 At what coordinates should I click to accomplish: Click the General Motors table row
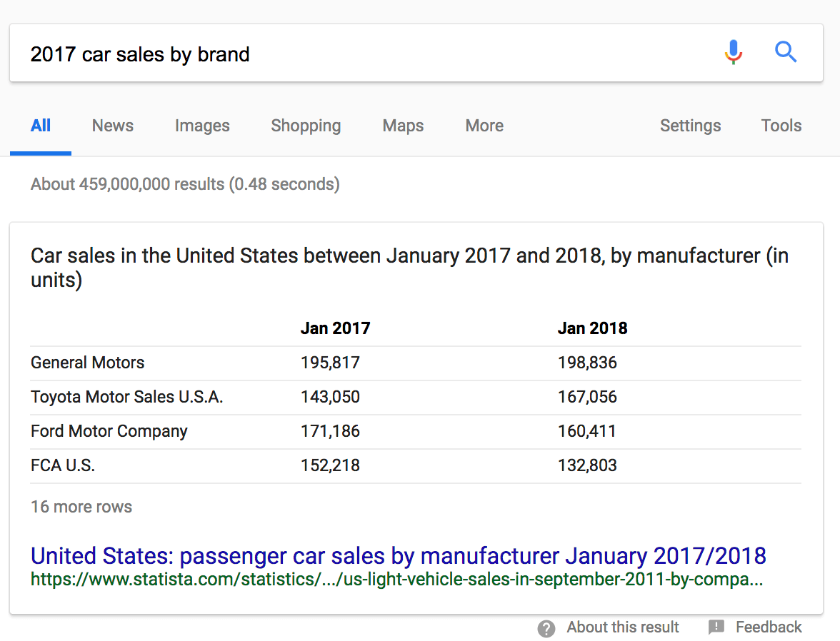[x=87, y=363]
